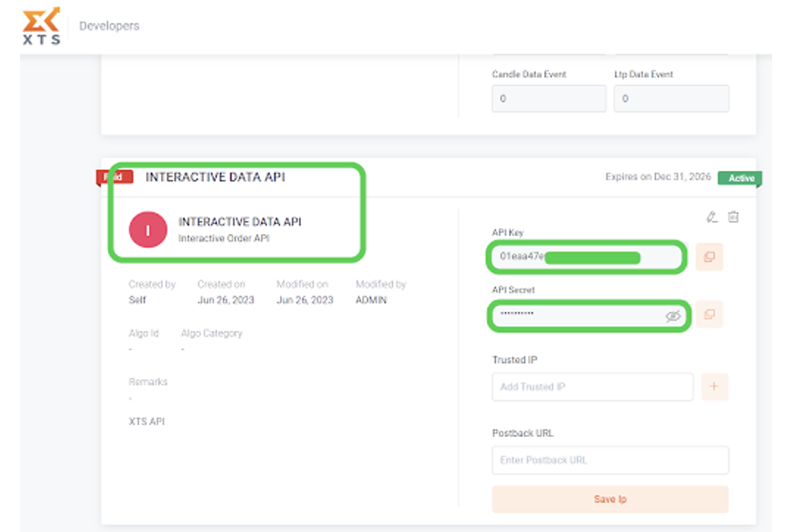This screenshot has height=532, width=785.
Task: Copy the API Key to the clipboard
Action: pos(709,257)
